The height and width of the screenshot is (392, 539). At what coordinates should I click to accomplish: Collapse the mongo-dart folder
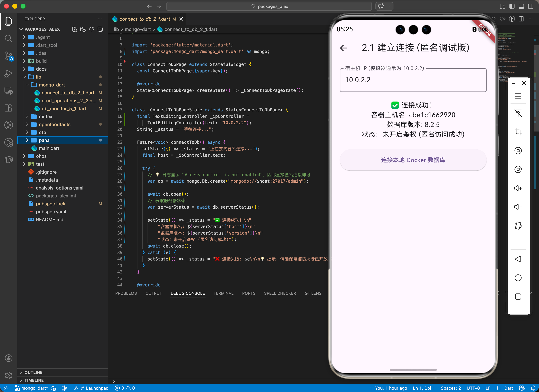point(52,85)
